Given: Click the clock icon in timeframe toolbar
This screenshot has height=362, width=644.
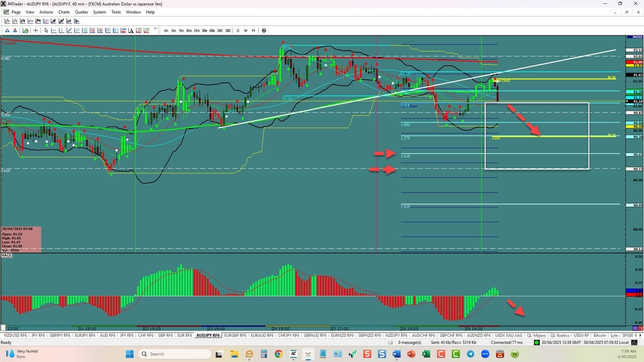Looking at the screenshot, I should [x=264, y=30].
